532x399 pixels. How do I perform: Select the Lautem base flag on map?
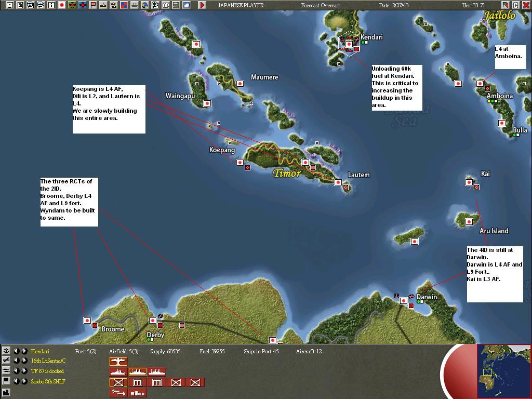[338, 182]
